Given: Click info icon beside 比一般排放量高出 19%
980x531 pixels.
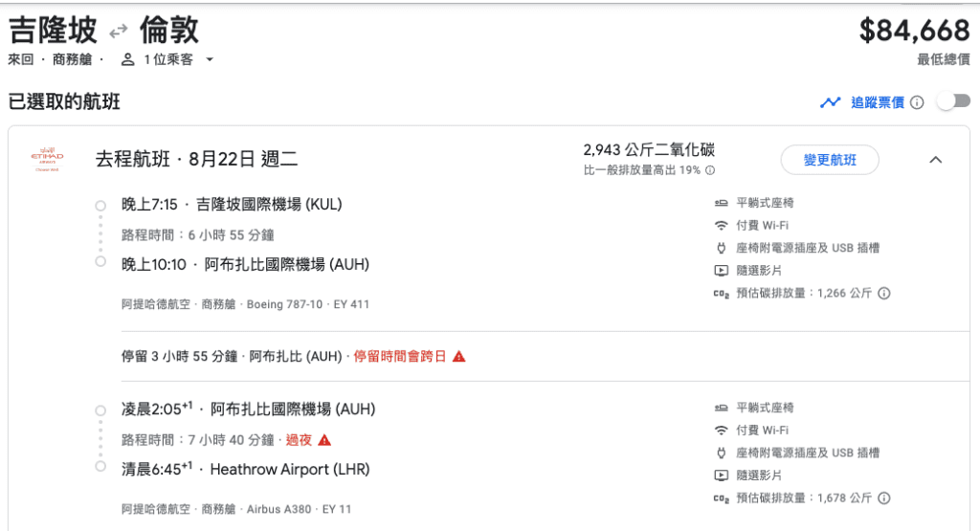Looking at the screenshot, I should tap(710, 170).
